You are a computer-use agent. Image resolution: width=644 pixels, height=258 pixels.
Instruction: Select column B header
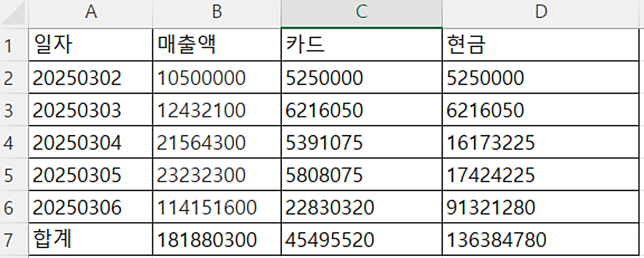pyautogui.click(x=217, y=13)
